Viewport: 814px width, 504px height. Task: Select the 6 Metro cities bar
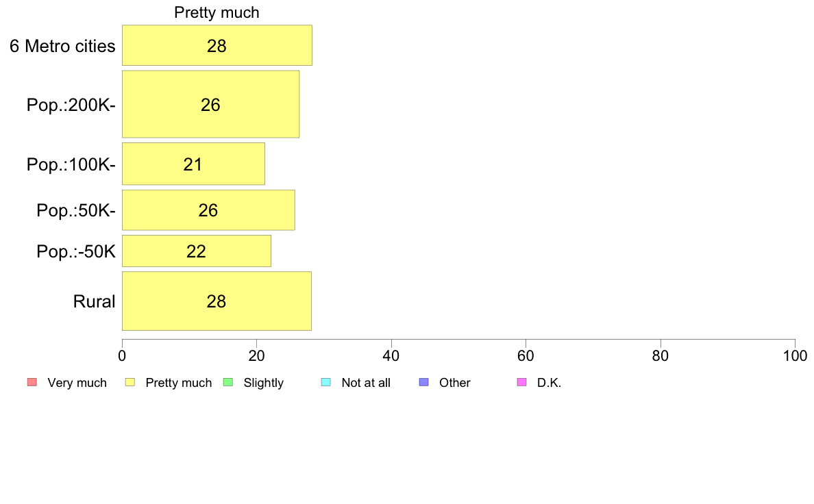[x=217, y=45]
